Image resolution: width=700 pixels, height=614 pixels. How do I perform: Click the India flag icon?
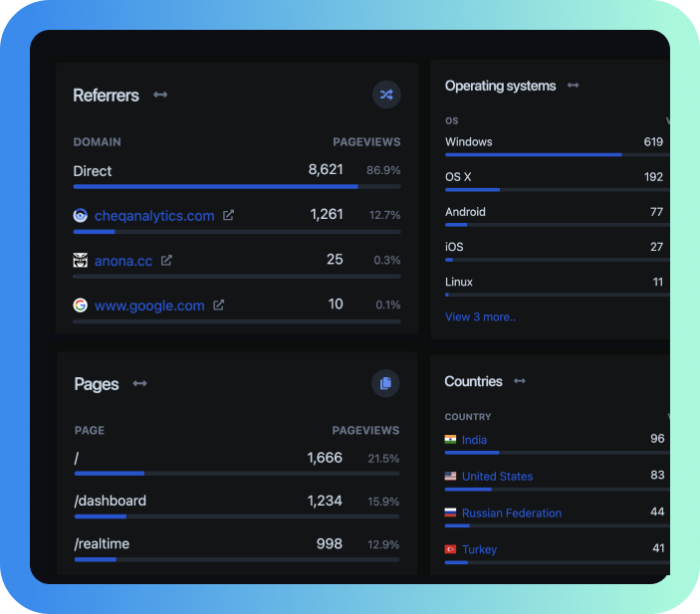tap(450, 440)
